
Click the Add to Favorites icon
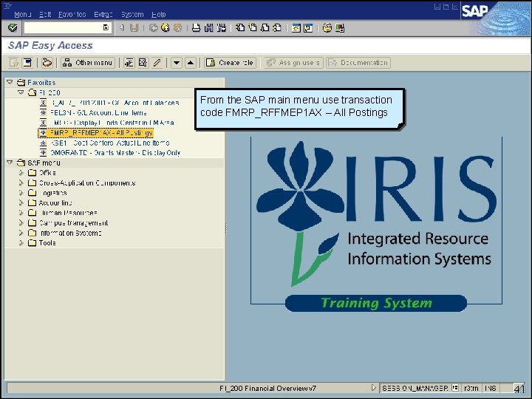tap(129, 62)
